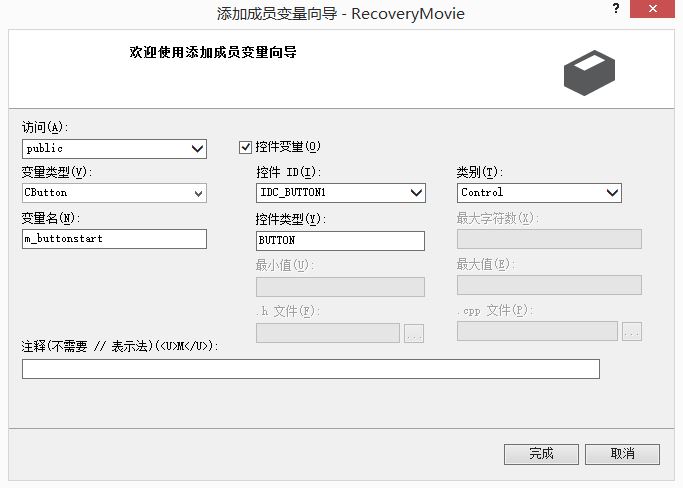This screenshot has width=683, height=488.
Task: Click the .h 文件 browse button
Action: 414,333
